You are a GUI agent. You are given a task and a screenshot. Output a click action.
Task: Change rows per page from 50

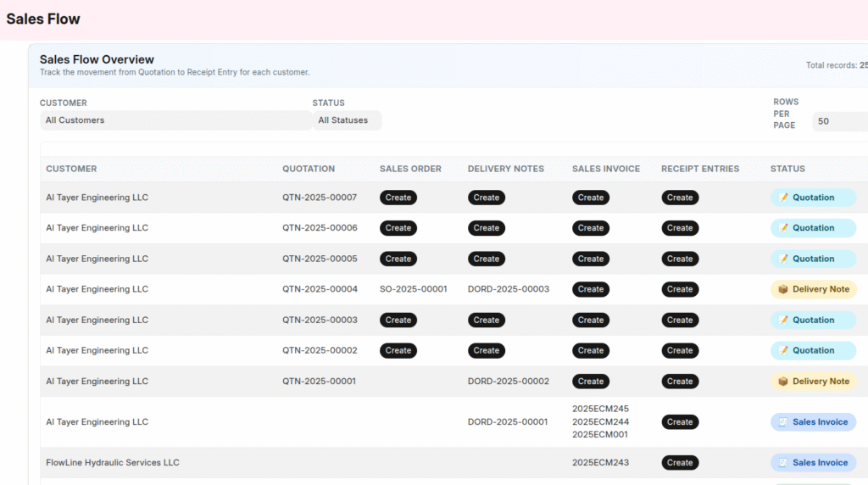click(x=838, y=121)
